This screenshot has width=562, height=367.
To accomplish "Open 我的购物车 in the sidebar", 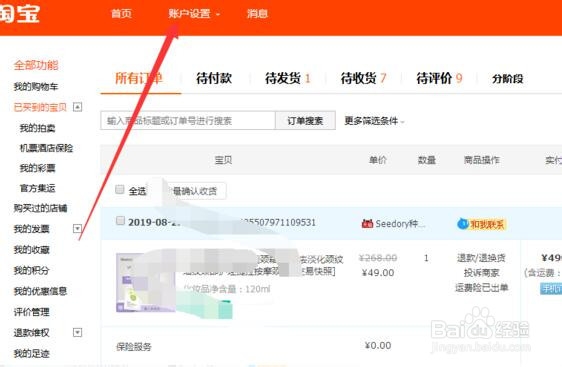I will tap(36, 86).
